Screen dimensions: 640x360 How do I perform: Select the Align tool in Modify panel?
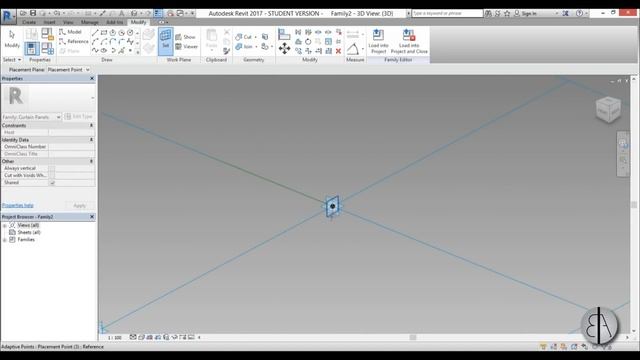click(x=284, y=34)
